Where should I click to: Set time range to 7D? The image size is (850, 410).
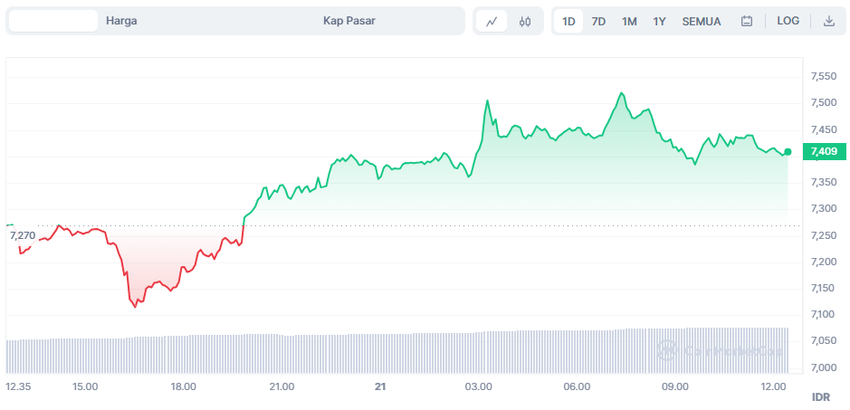598,21
